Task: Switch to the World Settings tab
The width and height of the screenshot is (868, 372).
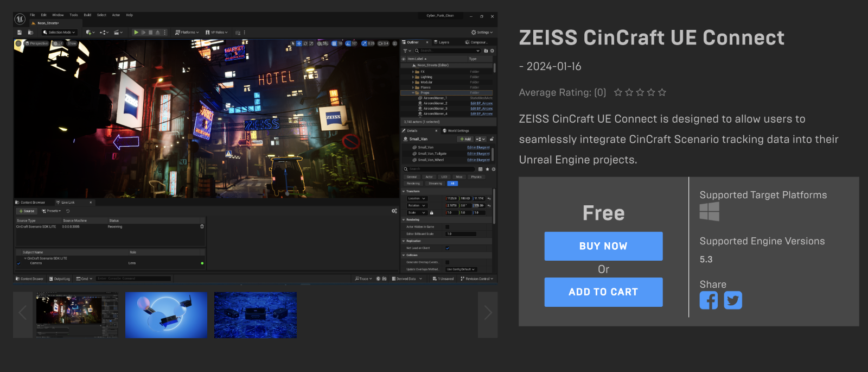Action: click(x=458, y=131)
